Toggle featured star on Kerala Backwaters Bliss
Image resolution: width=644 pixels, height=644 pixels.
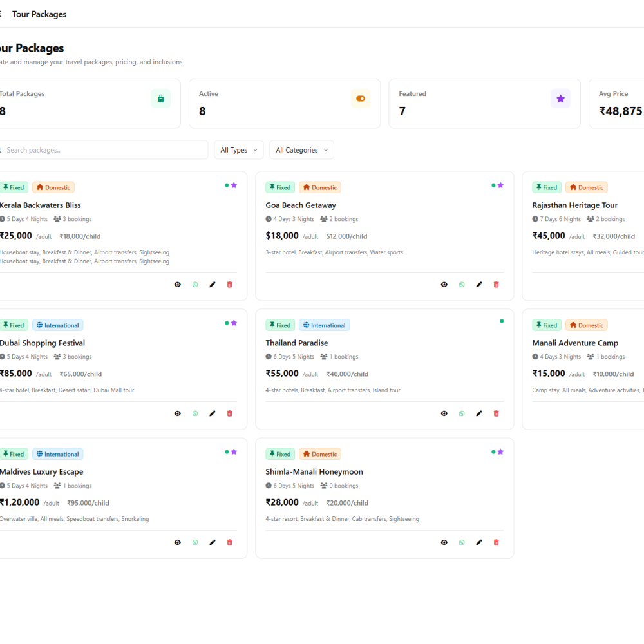234,185
